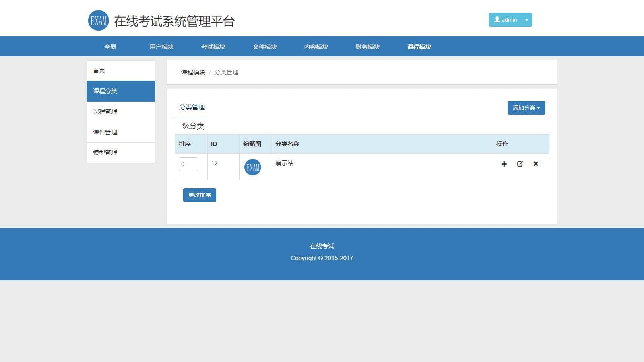Click the EXAM logo in the header
Image resolution: width=644 pixels, height=362 pixels.
[x=98, y=21]
